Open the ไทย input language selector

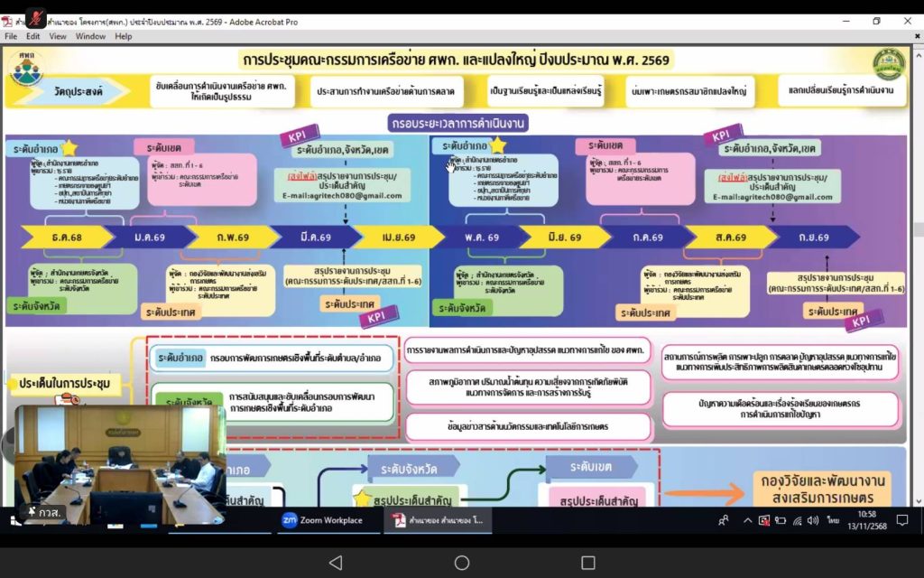pos(834,520)
